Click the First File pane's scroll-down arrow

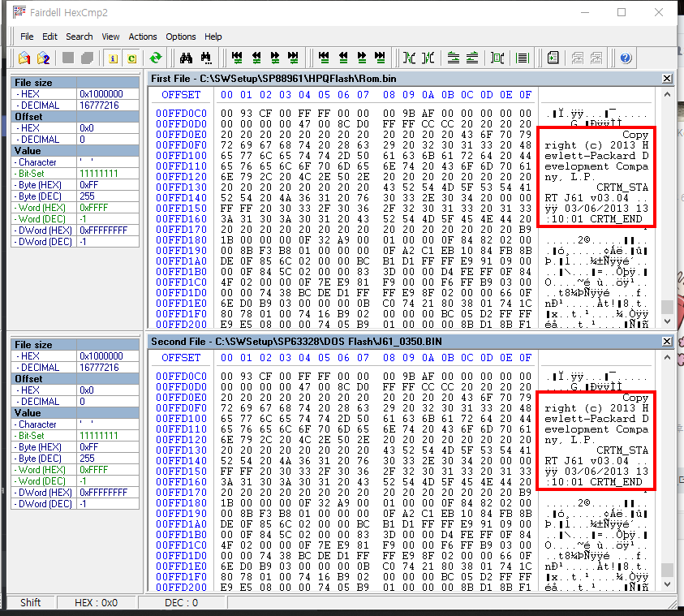point(667,321)
